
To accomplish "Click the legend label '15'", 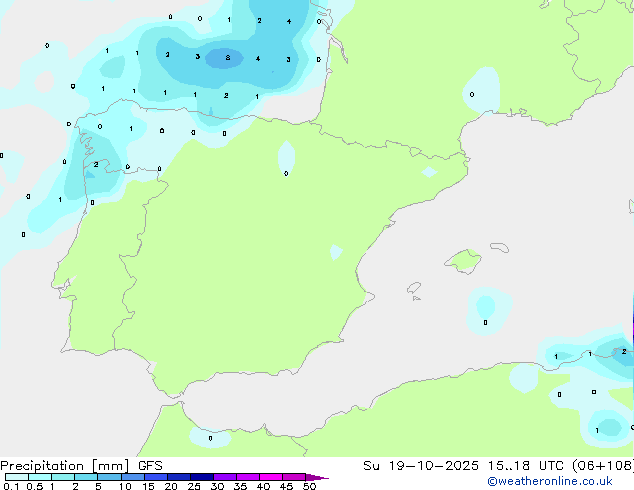I will [148, 486].
